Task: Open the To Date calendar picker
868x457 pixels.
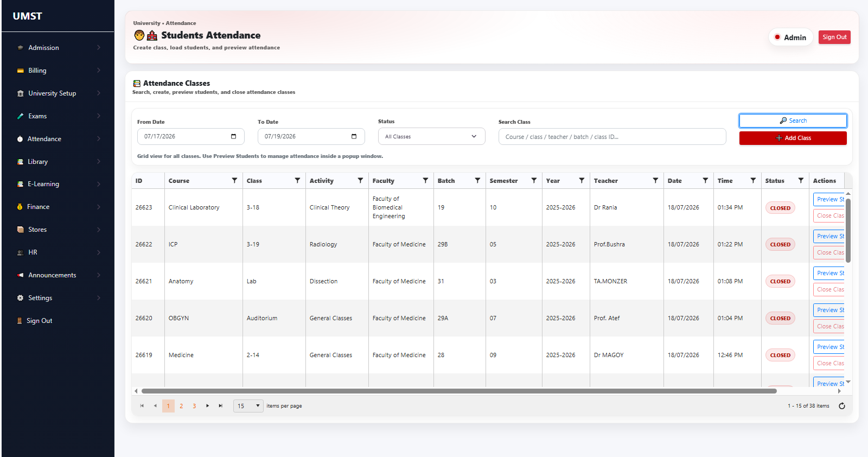Action: [354, 137]
